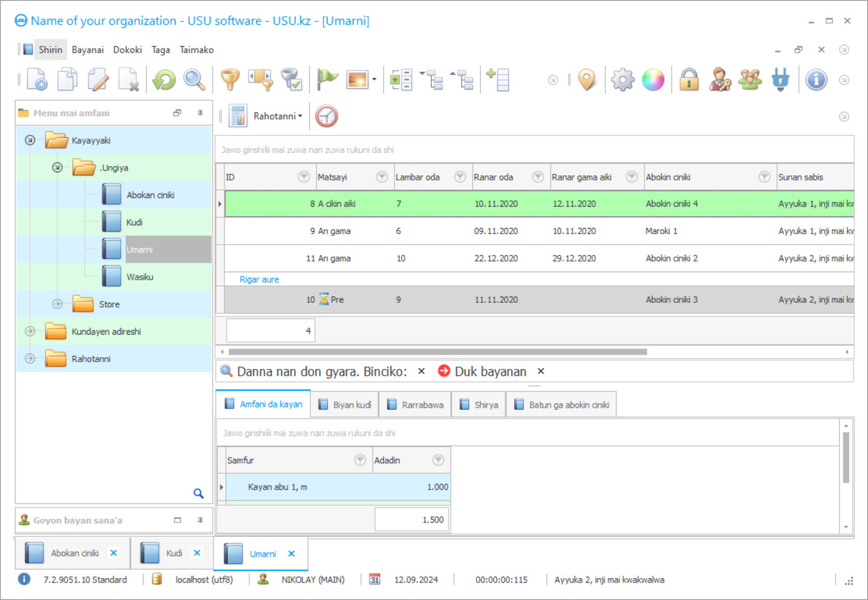The width and height of the screenshot is (868, 600).
Task: Switch to Batun ga abokin ciniki tab
Action: (561, 405)
